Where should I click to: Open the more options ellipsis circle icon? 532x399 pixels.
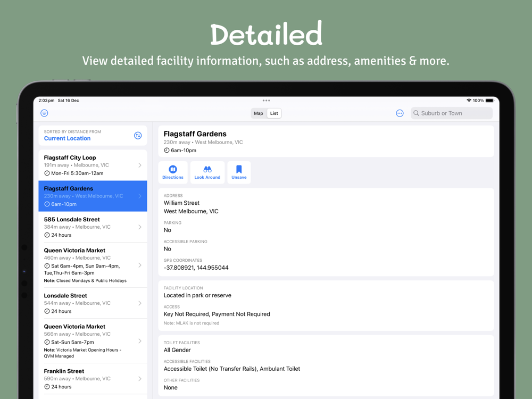pyautogui.click(x=400, y=113)
